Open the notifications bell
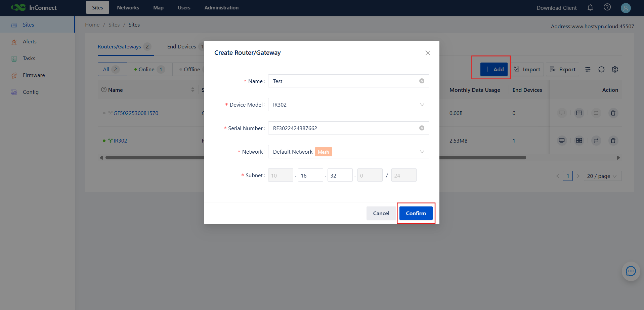 590,7
